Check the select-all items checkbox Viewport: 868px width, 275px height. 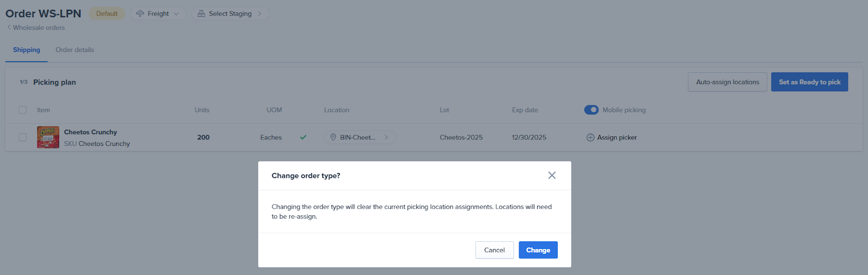(x=23, y=110)
